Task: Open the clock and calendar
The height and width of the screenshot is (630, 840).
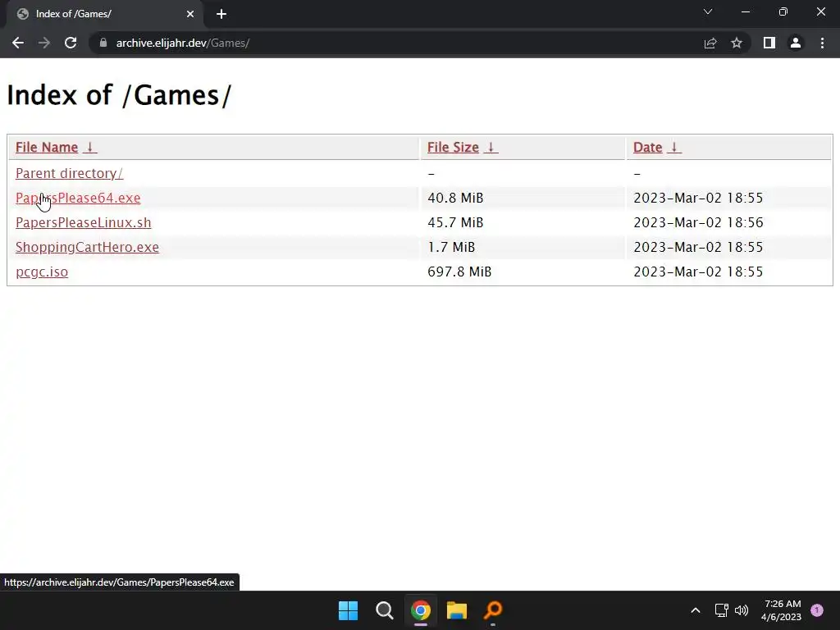Action: 782,610
